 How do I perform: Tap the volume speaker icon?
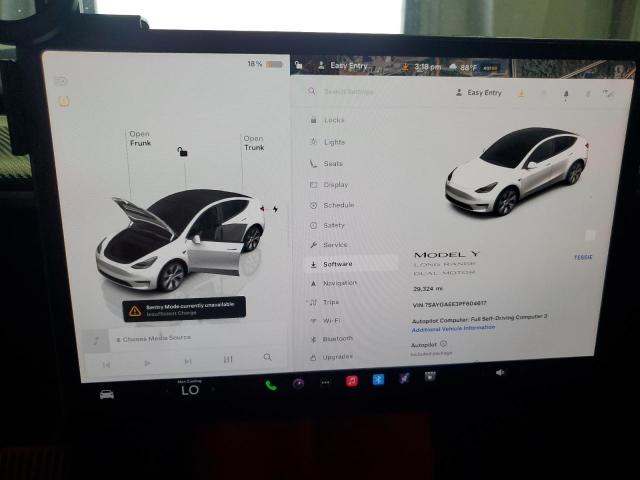coord(500,373)
